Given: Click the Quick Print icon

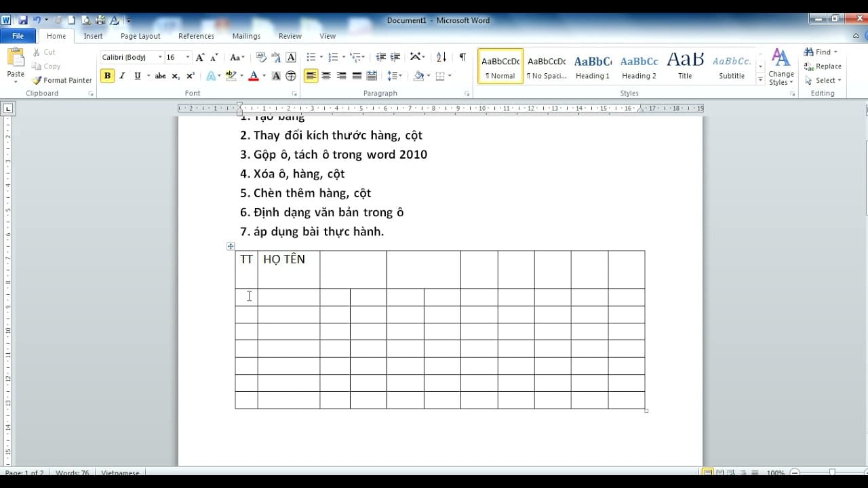Looking at the screenshot, I should (100, 20).
